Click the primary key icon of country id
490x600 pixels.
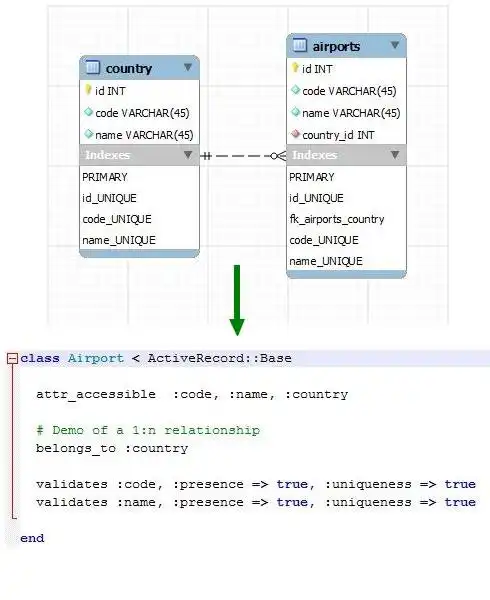pos(88,90)
